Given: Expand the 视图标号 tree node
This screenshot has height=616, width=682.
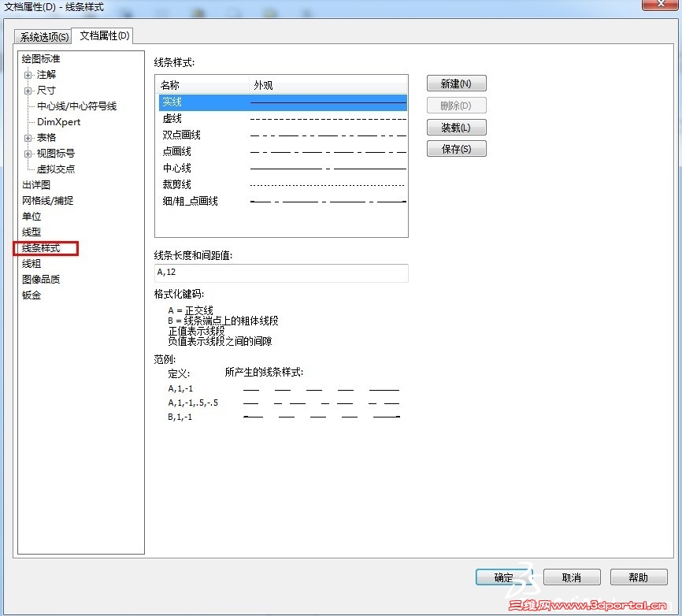Looking at the screenshot, I should coord(28,154).
